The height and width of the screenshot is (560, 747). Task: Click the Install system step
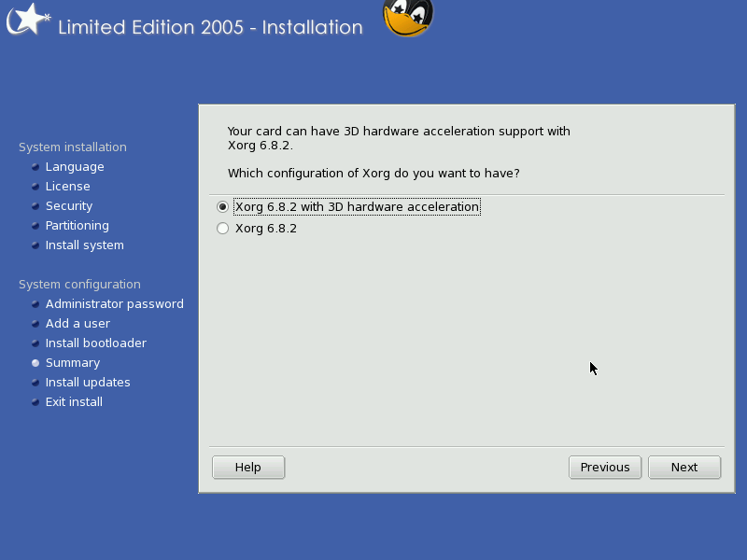(x=84, y=245)
